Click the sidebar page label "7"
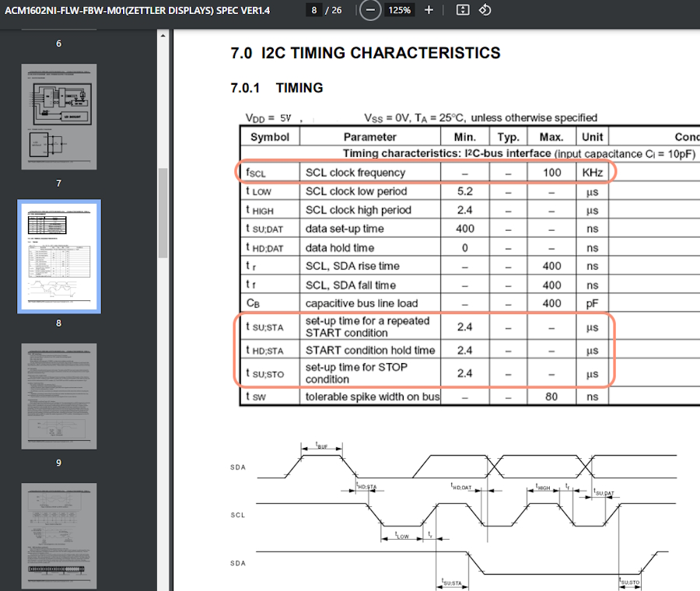Image resolution: width=700 pixels, height=591 pixels. pos(58,183)
